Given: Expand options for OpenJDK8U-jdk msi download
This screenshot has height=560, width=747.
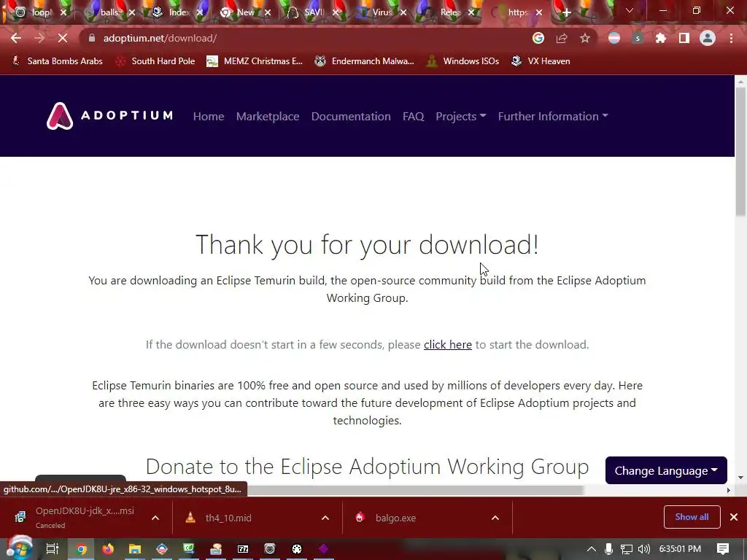Looking at the screenshot, I should (155, 518).
